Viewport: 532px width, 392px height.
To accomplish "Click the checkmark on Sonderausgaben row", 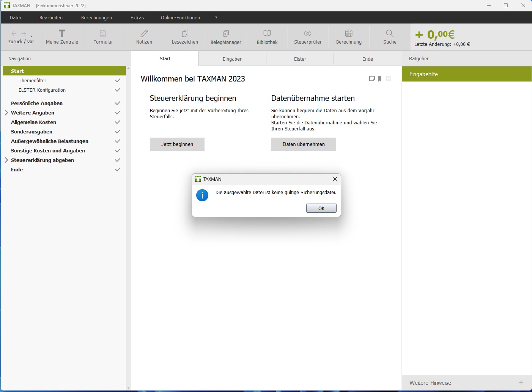I will pos(118,132).
